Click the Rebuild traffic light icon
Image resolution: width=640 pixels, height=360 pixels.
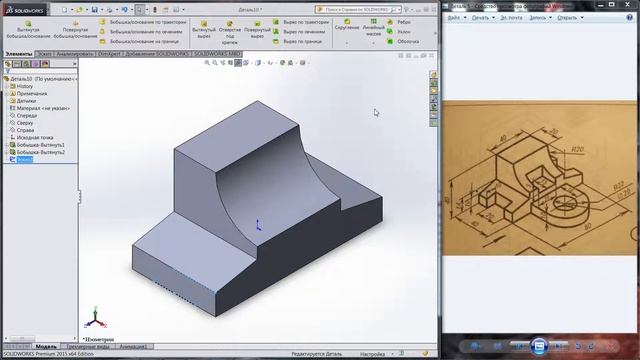coord(155,9)
